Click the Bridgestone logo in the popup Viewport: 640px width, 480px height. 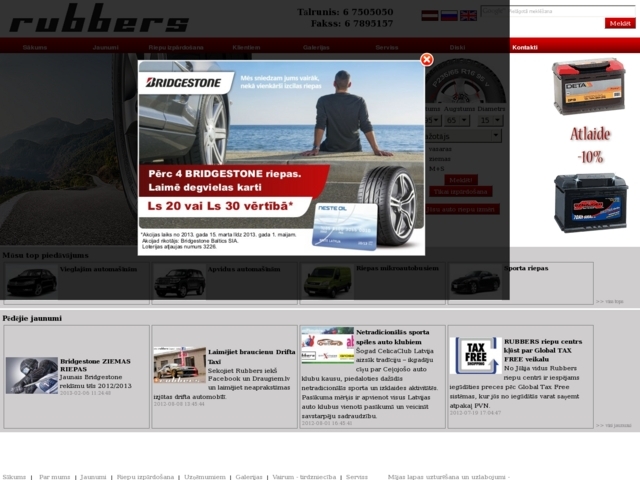click(x=184, y=83)
